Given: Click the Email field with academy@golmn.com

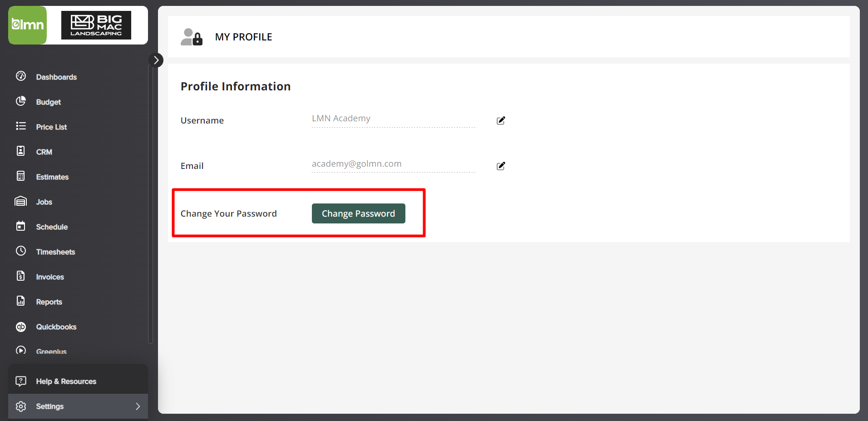Looking at the screenshot, I should (393, 164).
